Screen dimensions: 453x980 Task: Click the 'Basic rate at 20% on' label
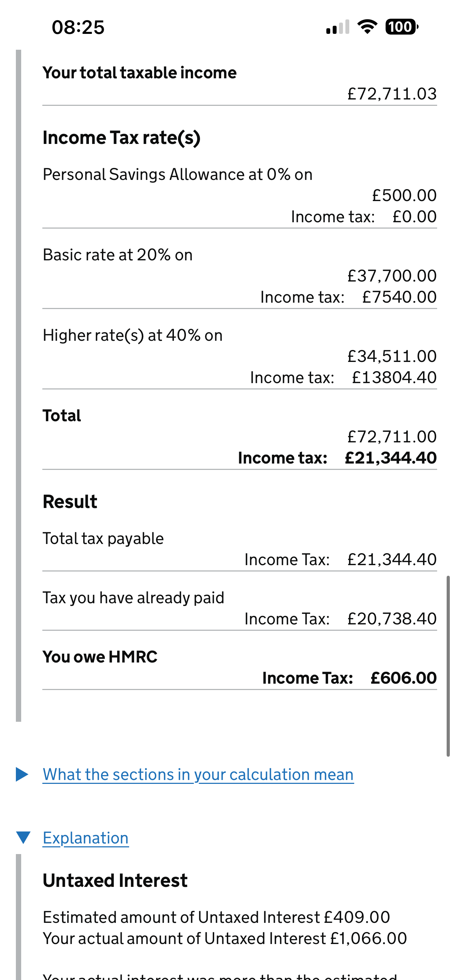[x=117, y=255]
